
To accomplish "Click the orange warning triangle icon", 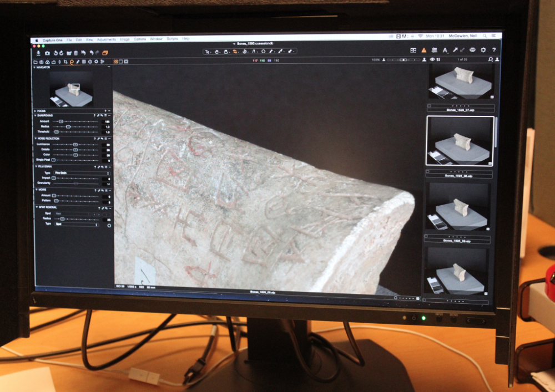I will click(424, 50).
